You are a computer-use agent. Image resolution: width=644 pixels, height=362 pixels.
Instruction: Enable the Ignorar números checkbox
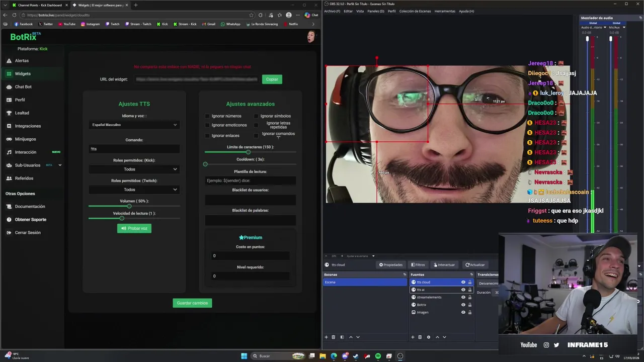pyautogui.click(x=207, y=116)
